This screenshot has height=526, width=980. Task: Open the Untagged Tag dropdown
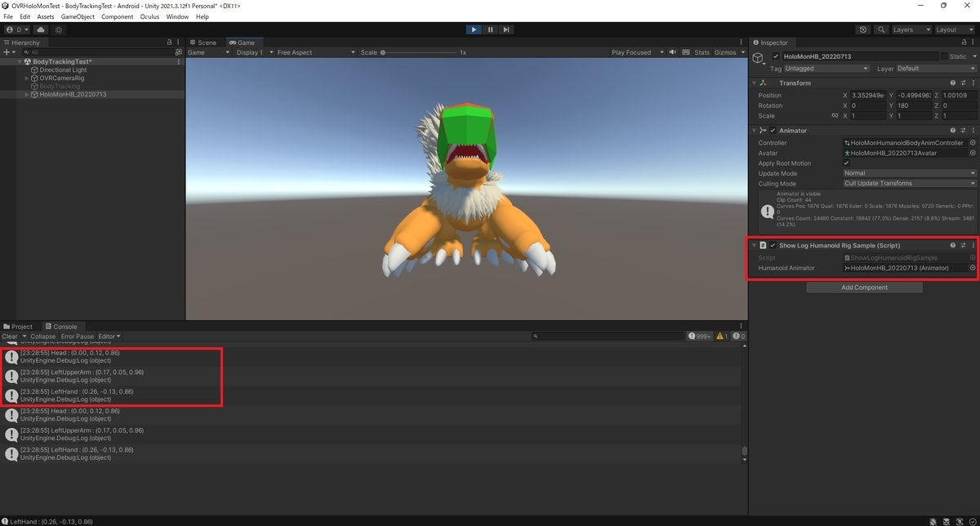(x=826, y=69)
